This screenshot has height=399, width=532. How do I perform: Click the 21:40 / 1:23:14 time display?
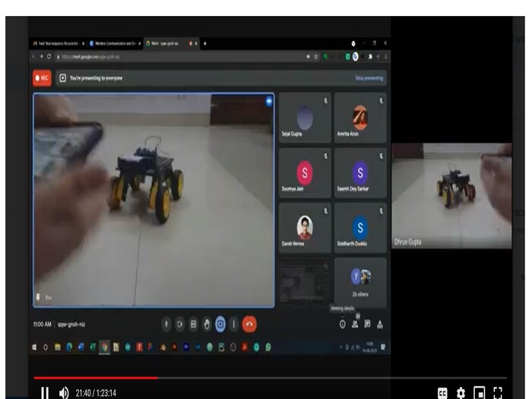coord(96,393)
